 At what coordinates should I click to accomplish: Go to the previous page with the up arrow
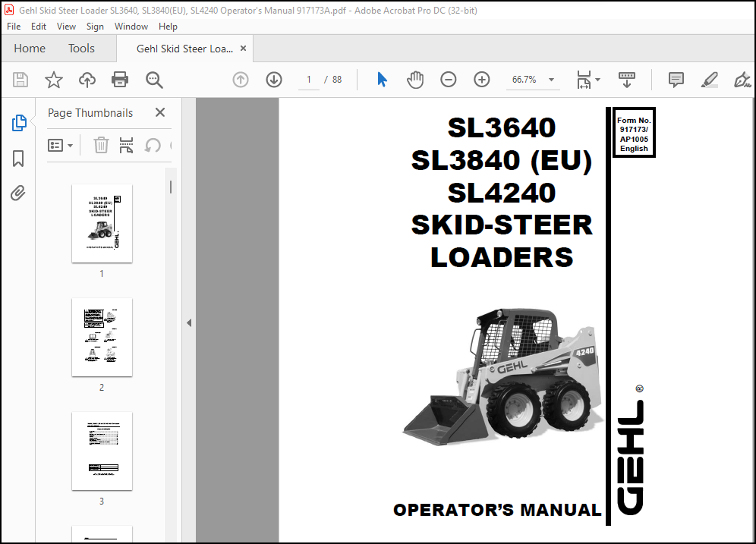tap(241, 80)
